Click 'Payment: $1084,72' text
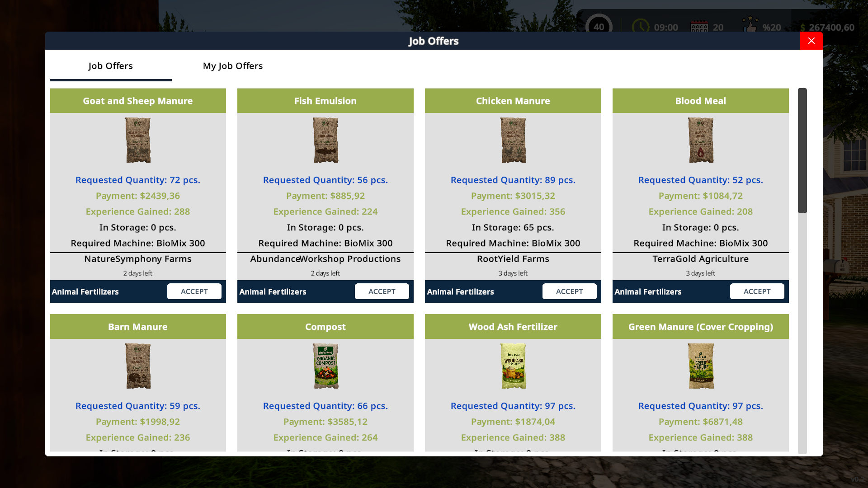Screen dimensions: 868x488 pos(701,196)
